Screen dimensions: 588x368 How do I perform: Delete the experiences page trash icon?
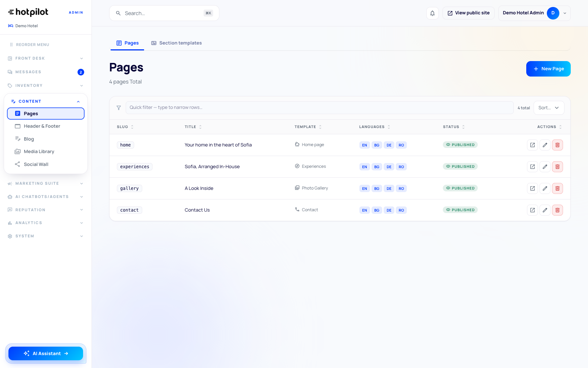(x=557, y=167)
